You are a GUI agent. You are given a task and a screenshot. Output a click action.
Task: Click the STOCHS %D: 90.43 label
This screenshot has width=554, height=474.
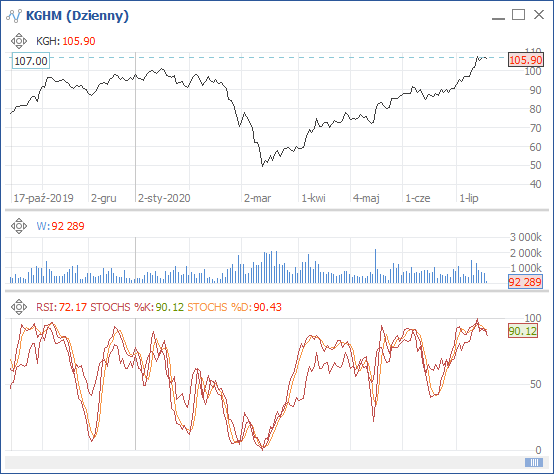pyautogui.click(x=234, y=307)
